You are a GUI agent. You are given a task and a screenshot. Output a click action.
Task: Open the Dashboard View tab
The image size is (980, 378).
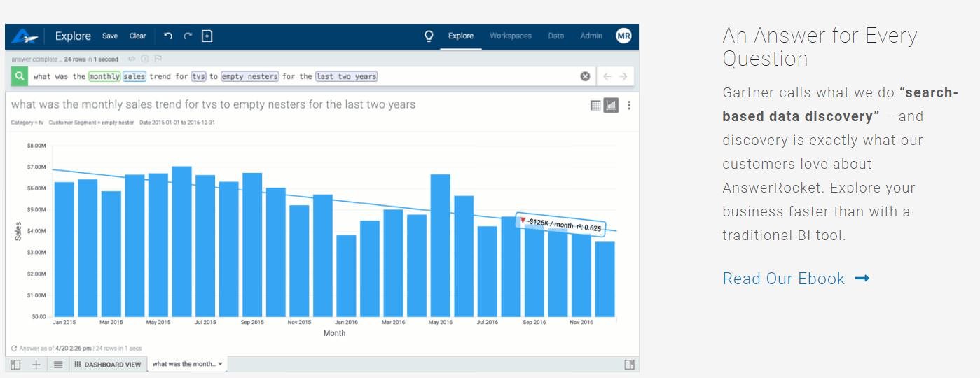click(108, 365)
